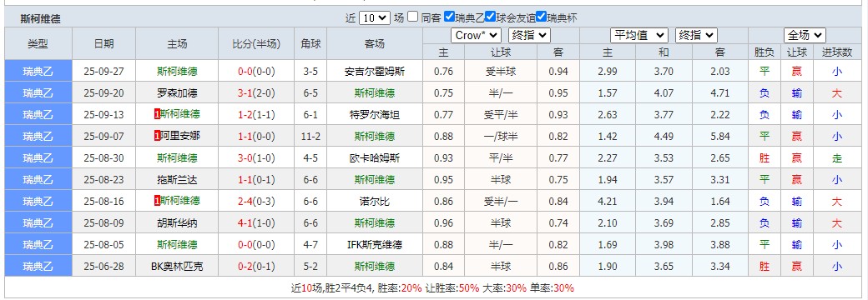This screenshot has height=300, width=868.
Task: Click score 1-2(1-1) on 25-09-13
Action: [256, 114]
